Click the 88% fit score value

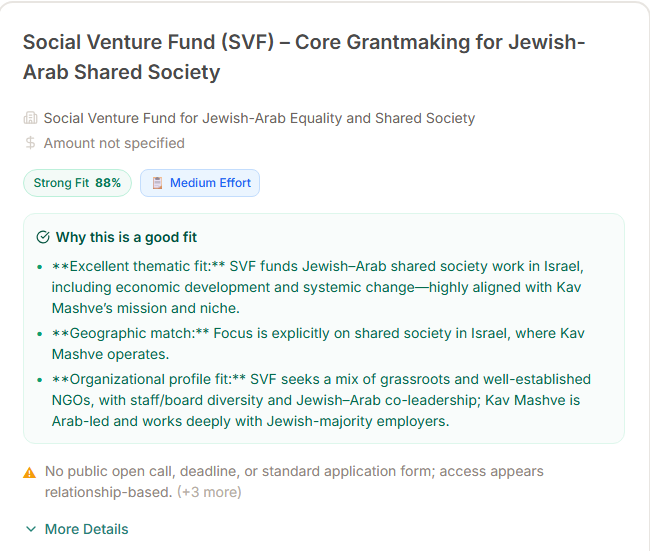point(108,183)
